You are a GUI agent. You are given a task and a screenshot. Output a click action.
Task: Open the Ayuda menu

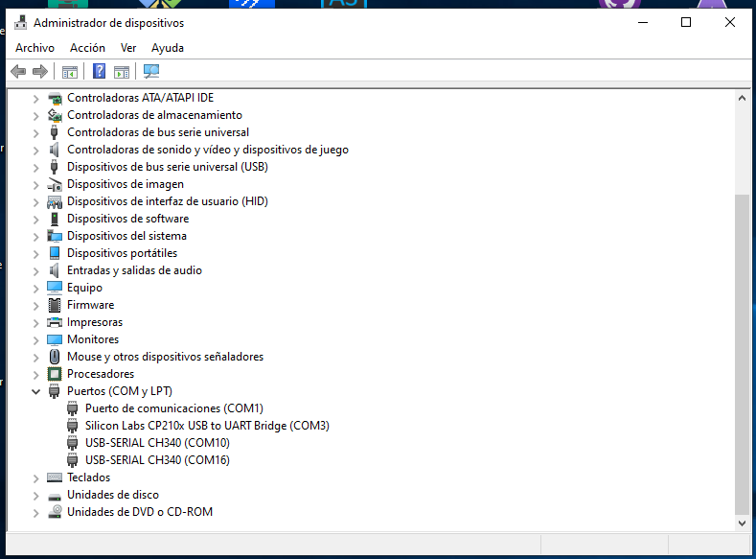(x=167, y=48)
